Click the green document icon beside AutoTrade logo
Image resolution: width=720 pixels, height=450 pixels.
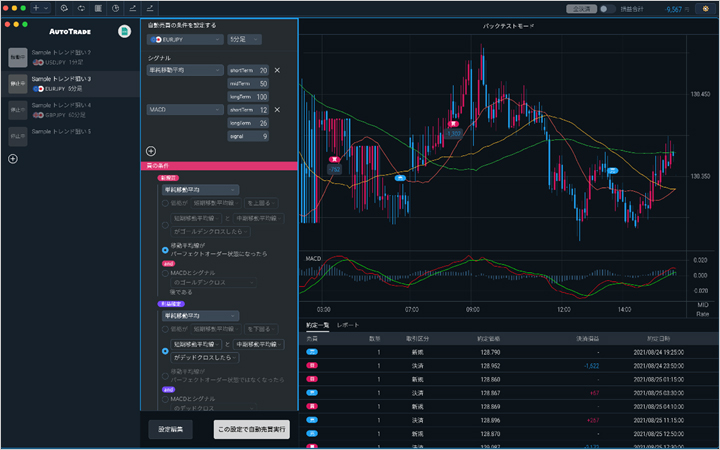pos(122,32)
